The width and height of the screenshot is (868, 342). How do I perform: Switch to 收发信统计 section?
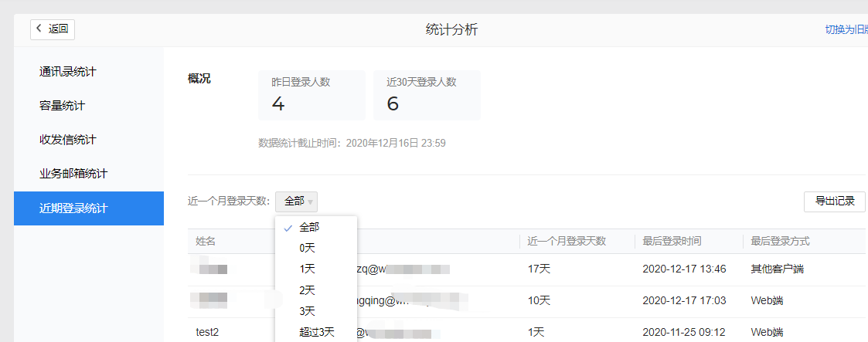68,140
